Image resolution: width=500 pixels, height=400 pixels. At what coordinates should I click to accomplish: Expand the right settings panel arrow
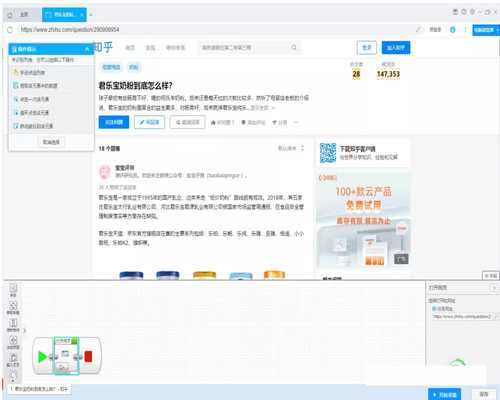pos(494,288)
